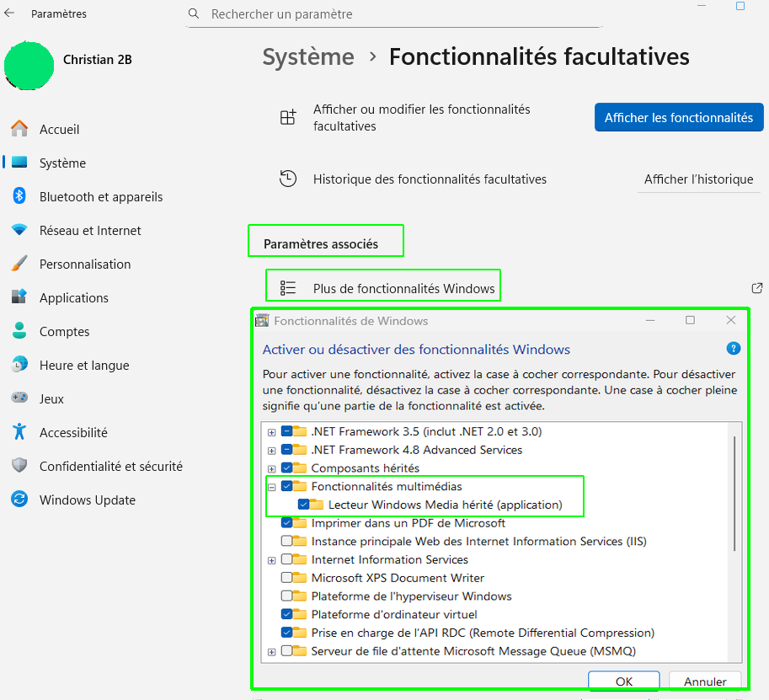Click the back arrow in Paramètres
Image resolution: width=769 pixels, height=700 pixels.
click(9, 13)
